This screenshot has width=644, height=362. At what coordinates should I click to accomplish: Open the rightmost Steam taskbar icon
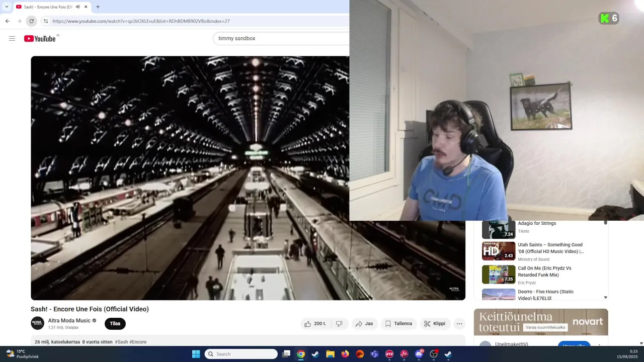[x=448, y=354]
